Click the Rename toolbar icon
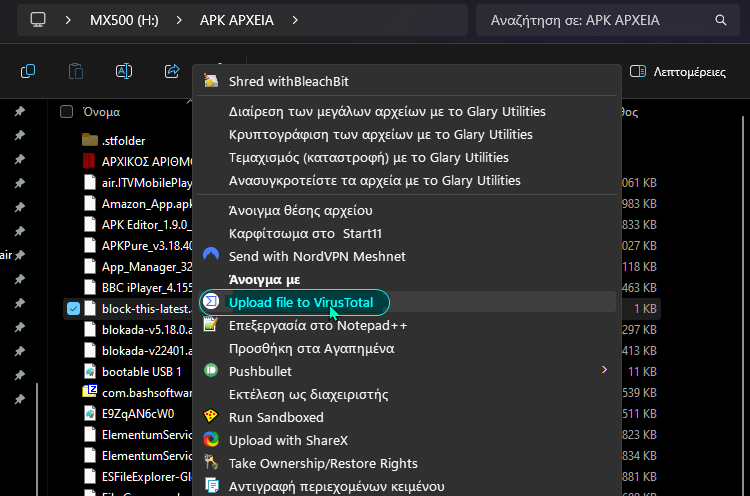The width and height of the screenshot is (750, 496). point(124,71)
